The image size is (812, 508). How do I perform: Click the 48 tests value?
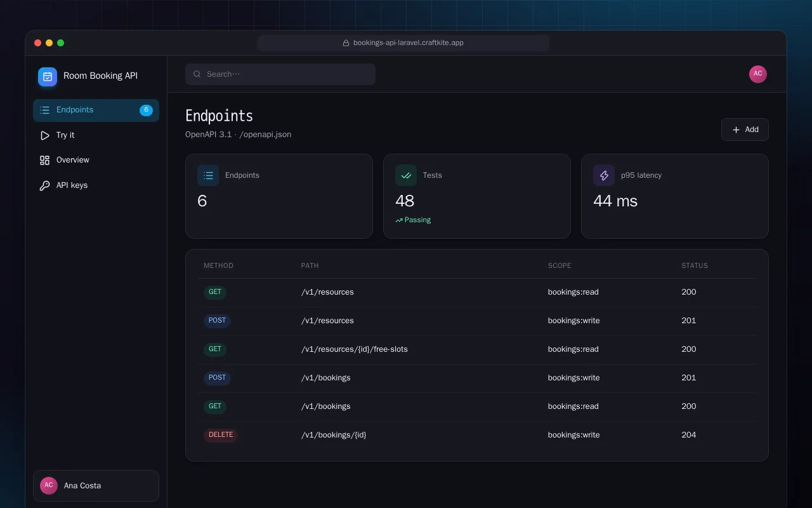[405, 201]
